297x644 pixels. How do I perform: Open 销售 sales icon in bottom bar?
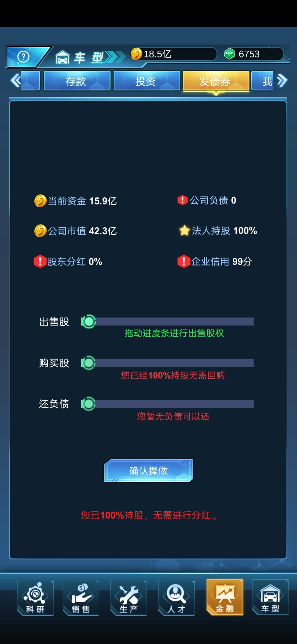point(81,598)
